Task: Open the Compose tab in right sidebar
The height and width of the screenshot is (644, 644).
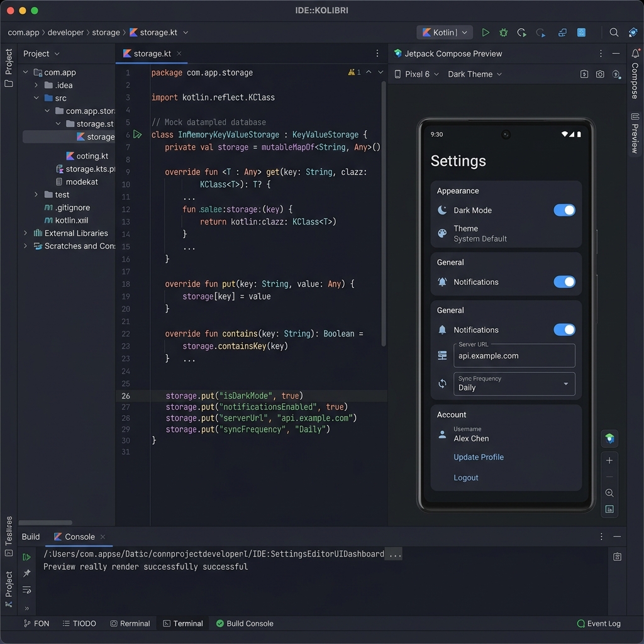Action: [635, 81]
